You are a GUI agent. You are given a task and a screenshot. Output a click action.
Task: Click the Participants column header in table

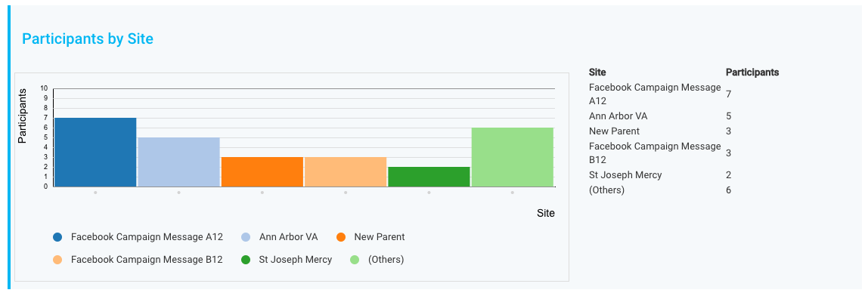pos(752,72)
